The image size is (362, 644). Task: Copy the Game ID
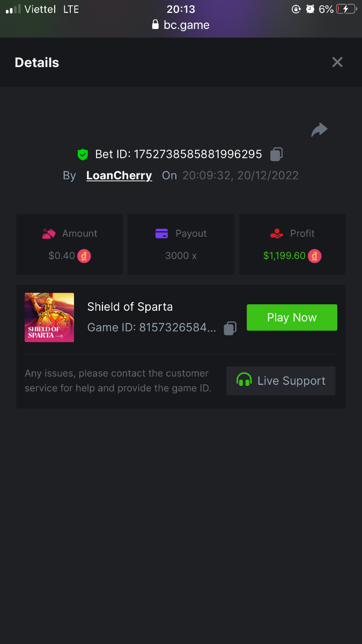[230, 328]
